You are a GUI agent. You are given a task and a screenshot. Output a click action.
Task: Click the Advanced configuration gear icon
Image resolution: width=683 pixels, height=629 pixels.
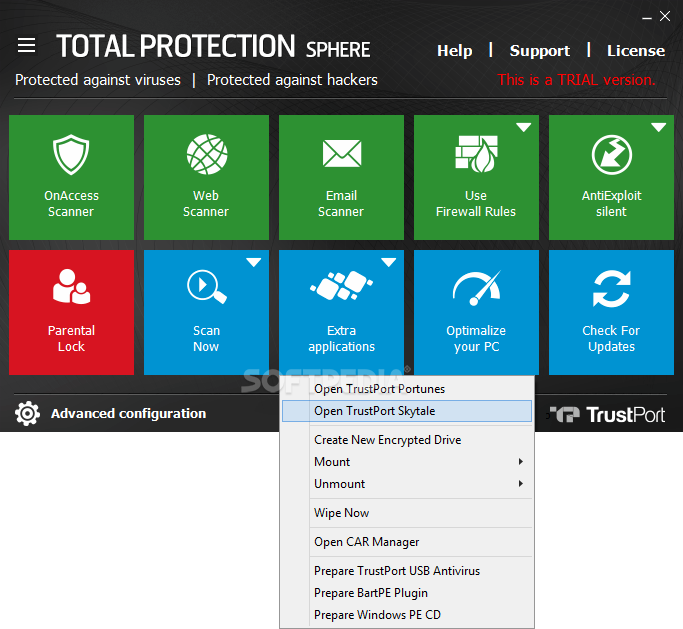tap(27, 413)
